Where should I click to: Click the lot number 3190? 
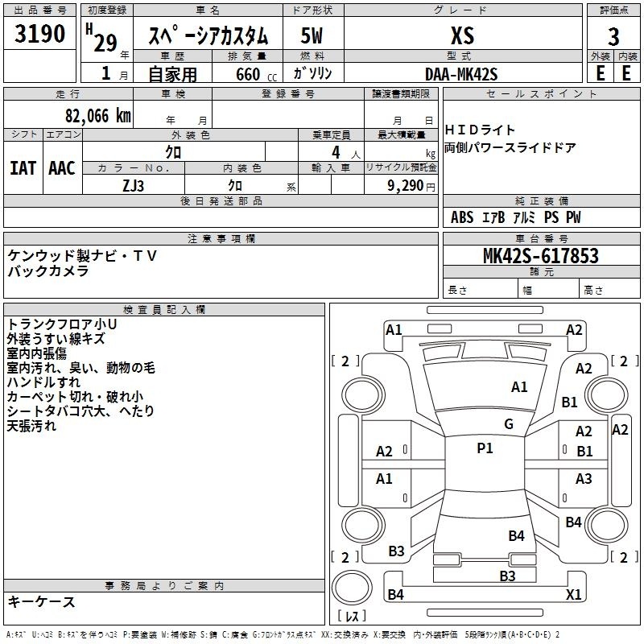click(x=40, y=35)
